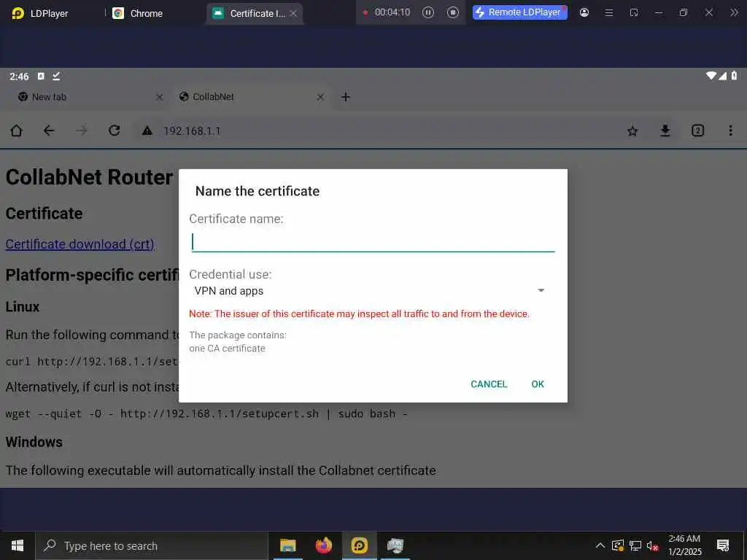Click the Certificate name input field
The height and width of the screenshot is (560, 747).
373,242
